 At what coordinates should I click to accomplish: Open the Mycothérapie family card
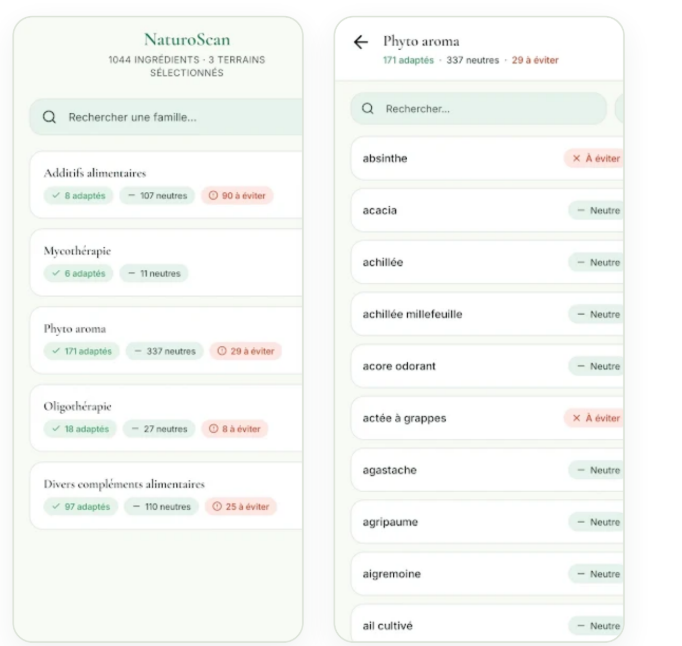(x=166, y=262)
